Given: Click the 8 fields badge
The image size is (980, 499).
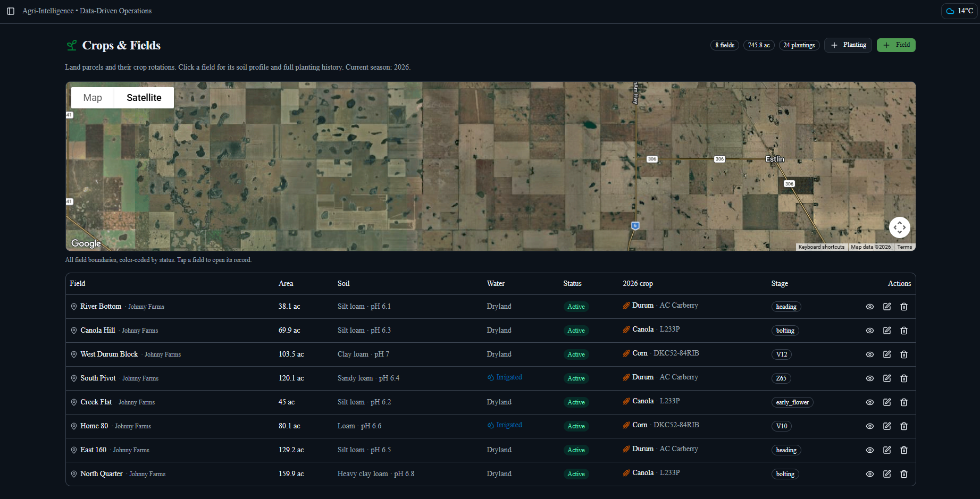Looking at the screenshot, I should pos(725,45).
